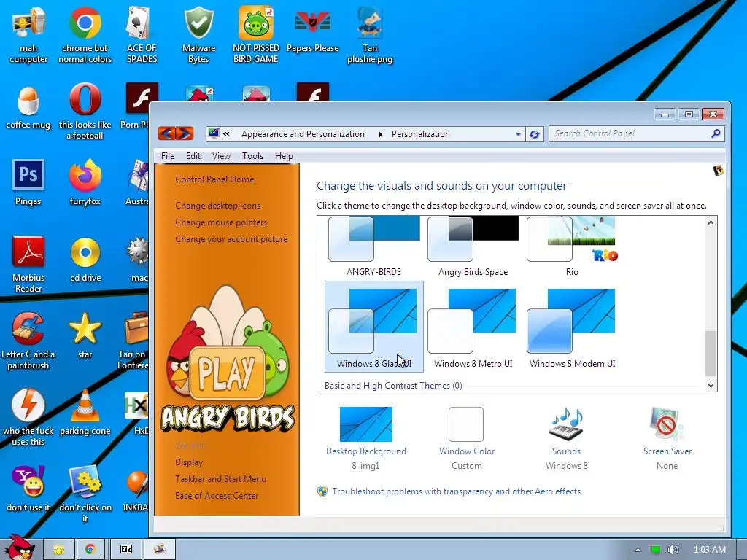Click the taskbar clock showing 1:03 AM

[709, 550]
